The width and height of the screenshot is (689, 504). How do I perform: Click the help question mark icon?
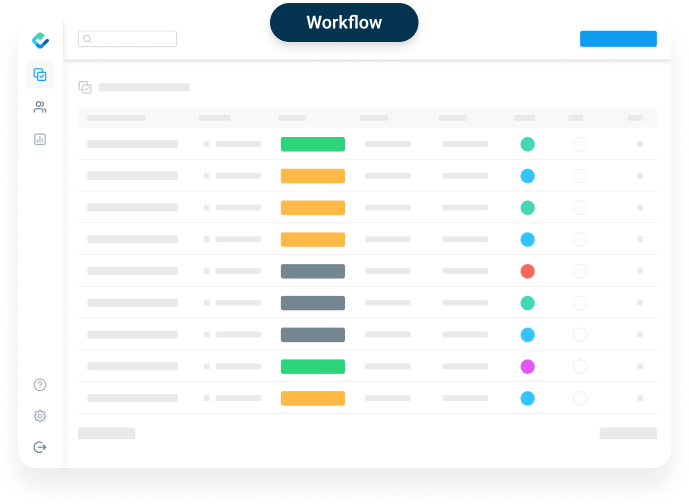(x=40, y=384)
